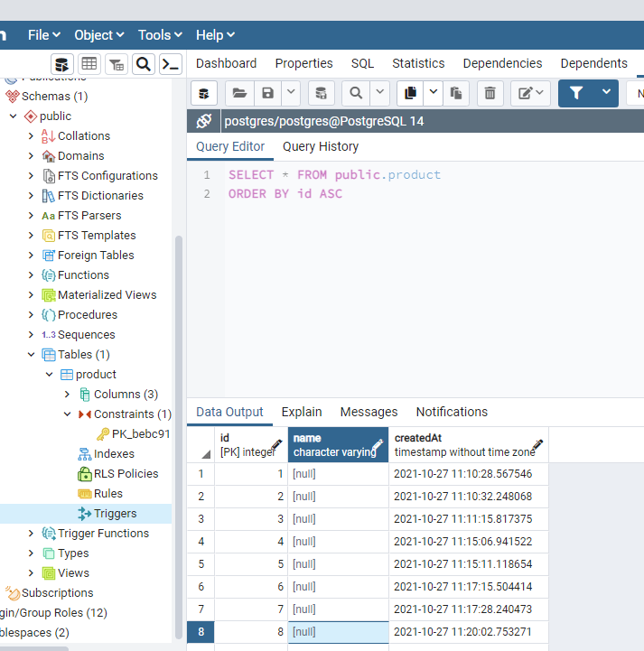Open the Tools menu
Viewport: 644px width, 651px height.
tap(160, 35)
